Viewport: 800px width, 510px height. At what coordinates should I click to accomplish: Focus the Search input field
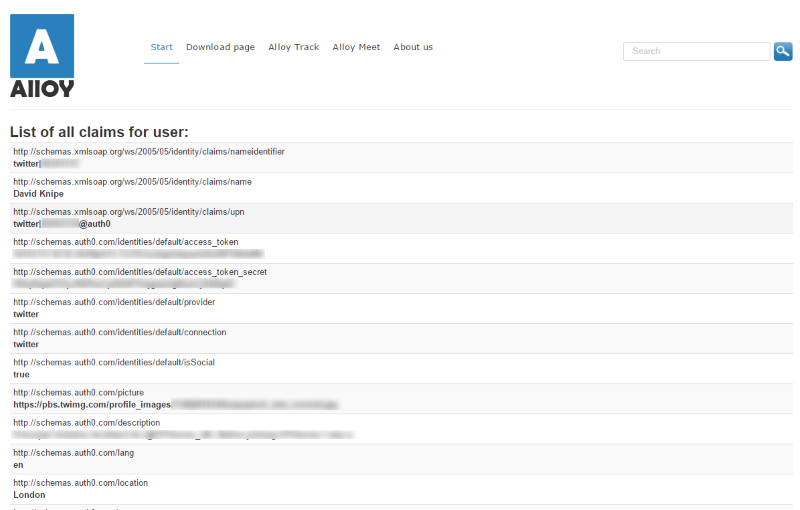696,51
